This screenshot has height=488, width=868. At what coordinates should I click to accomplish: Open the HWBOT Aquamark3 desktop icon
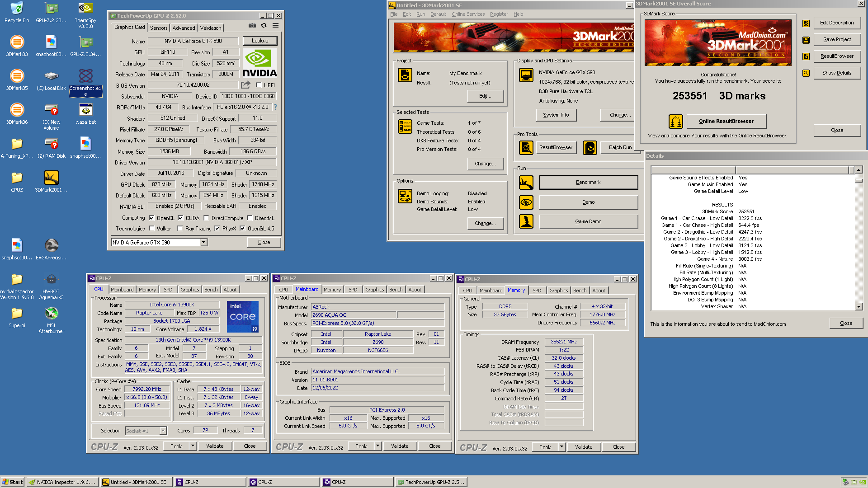click(51, 286)
